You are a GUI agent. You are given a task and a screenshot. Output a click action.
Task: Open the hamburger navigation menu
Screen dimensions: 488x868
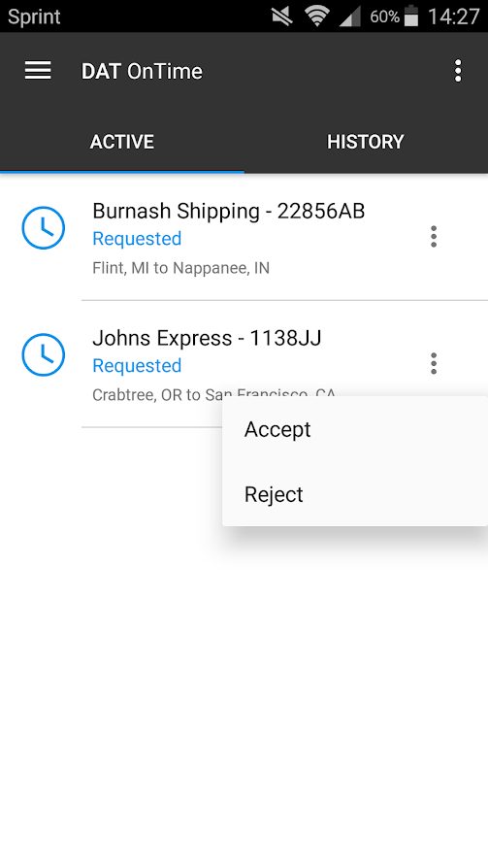click(x=38, y=71)
